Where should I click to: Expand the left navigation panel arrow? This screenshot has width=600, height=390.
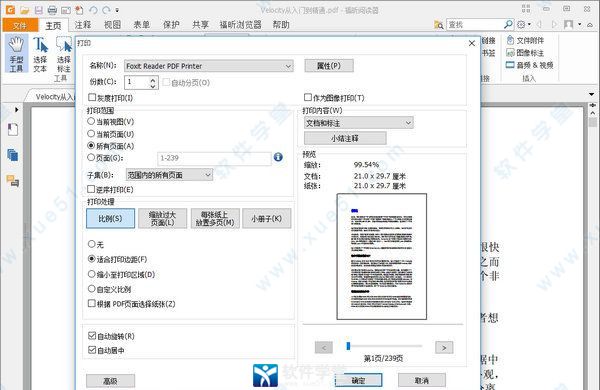click(x=16, y=110)
